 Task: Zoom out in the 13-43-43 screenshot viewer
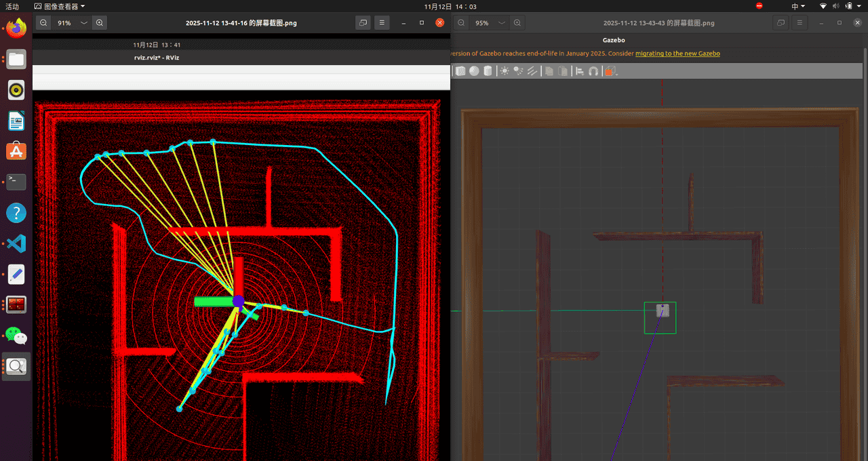tap(461, 22)
